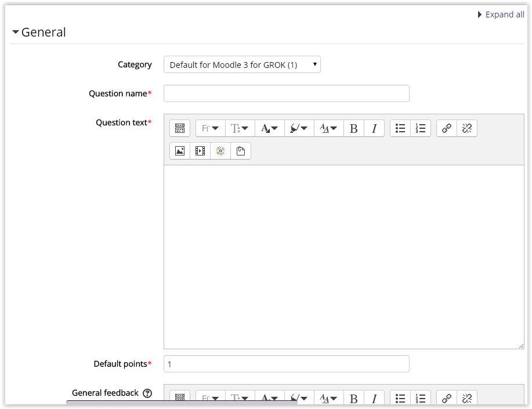Toggle the Question text toolbar expand icon
The height and width of the screenshot is (409, 532).
[180, 128]
